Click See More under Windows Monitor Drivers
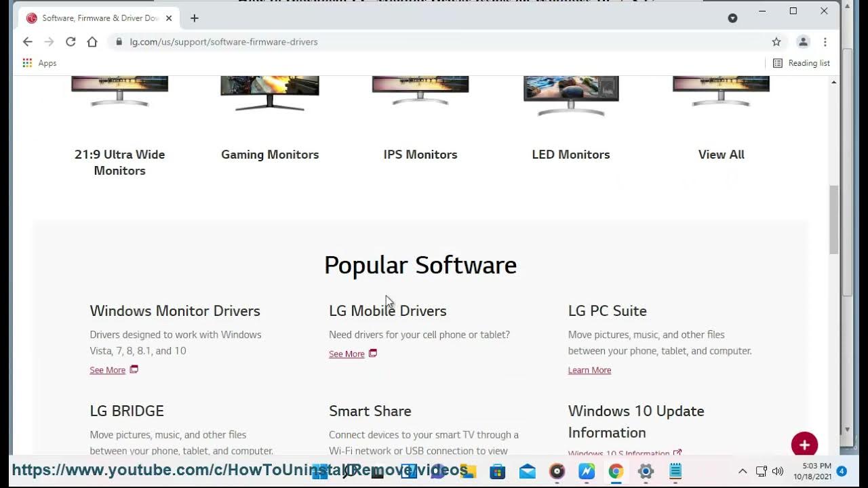Image resolution: width=868 pixels, height=488 pixels. coord(108,370)
